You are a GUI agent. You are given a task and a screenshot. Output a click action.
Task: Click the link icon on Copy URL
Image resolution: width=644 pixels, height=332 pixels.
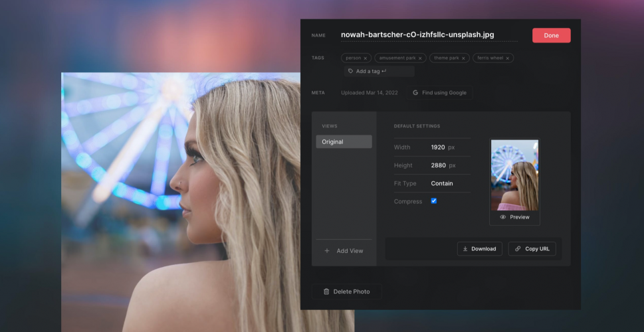click(518, 249)
